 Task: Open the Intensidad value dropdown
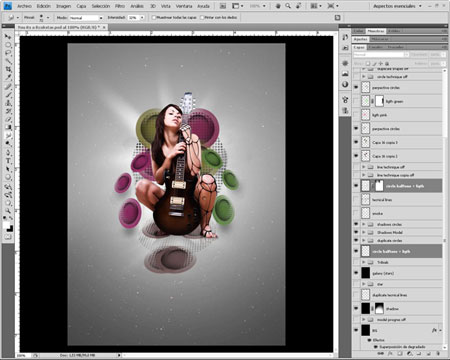click(x=142, y=18)
